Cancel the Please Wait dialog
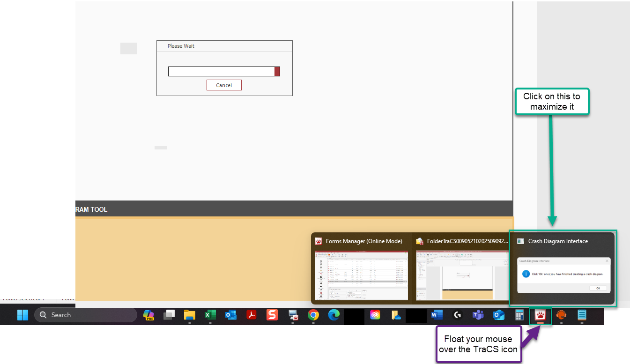The width and height of the screenshot is (630, 364). pyautogui.click(x=224, y=85)
